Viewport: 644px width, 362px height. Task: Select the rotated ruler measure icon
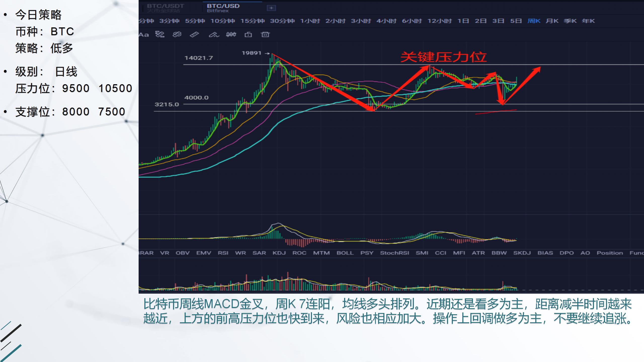pyautogui.click(x=177, y=34)
